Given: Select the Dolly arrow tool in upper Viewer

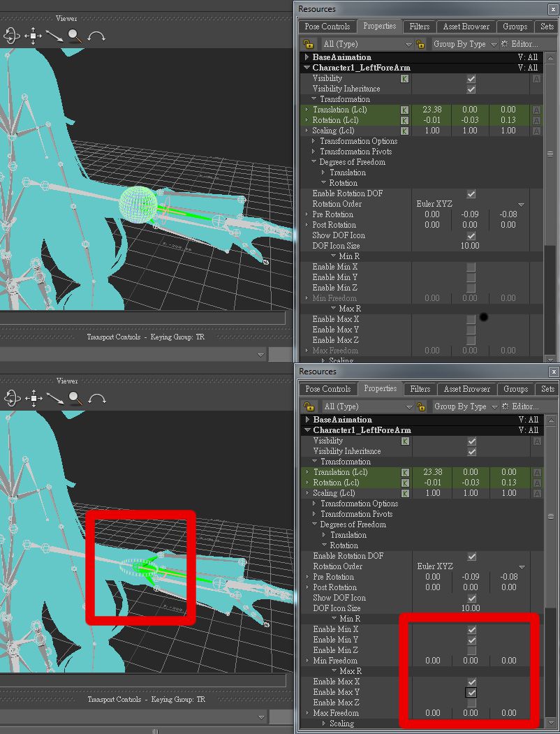Looking at the screenshot, I should (x=54, y=36).
